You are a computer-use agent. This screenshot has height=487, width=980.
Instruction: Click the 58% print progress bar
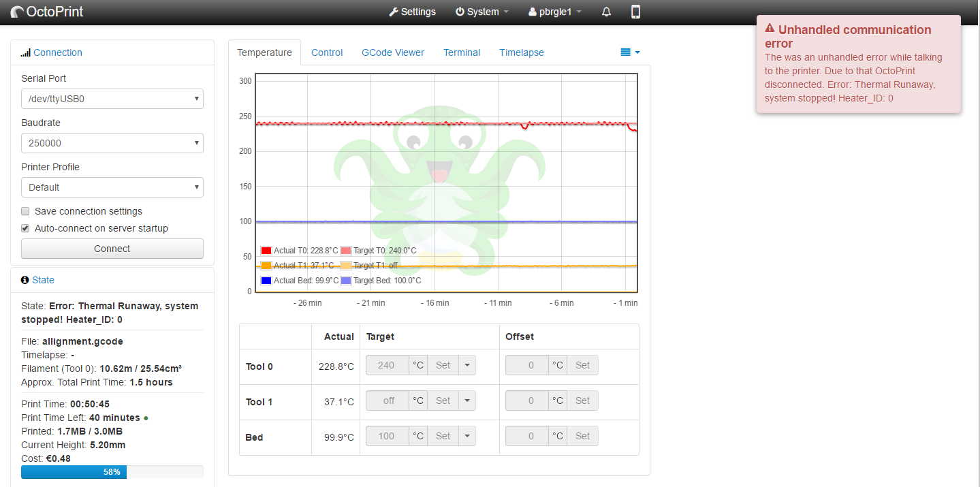point(112,472)
